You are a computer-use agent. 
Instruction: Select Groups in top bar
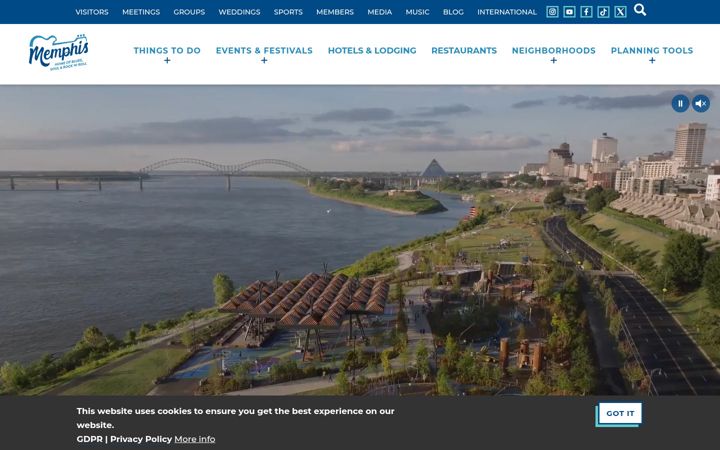[189, 12]
